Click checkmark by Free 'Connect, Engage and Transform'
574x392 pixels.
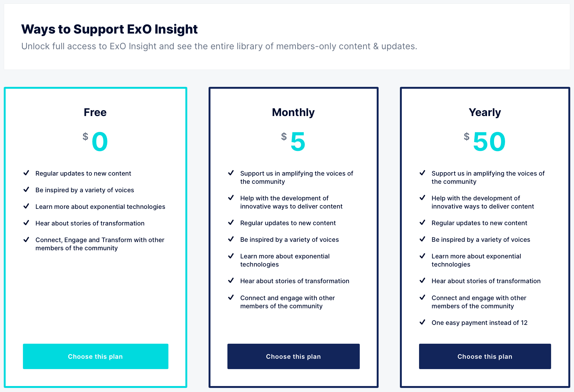point(26,239)
